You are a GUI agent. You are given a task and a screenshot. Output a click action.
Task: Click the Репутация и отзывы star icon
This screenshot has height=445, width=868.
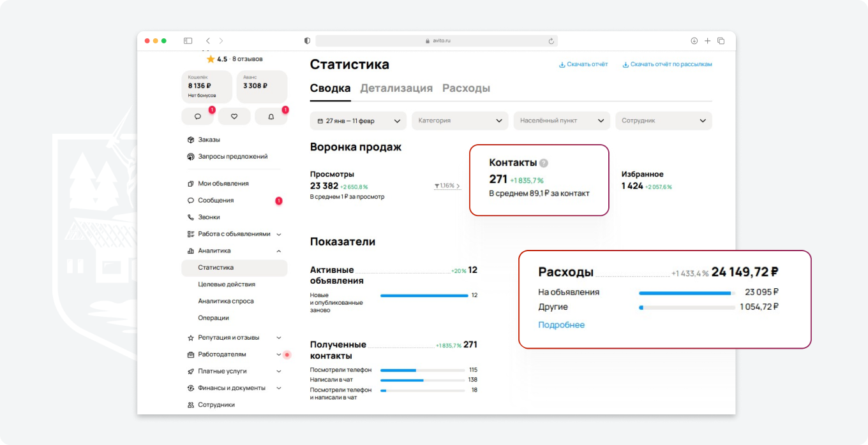coord(190,338)
